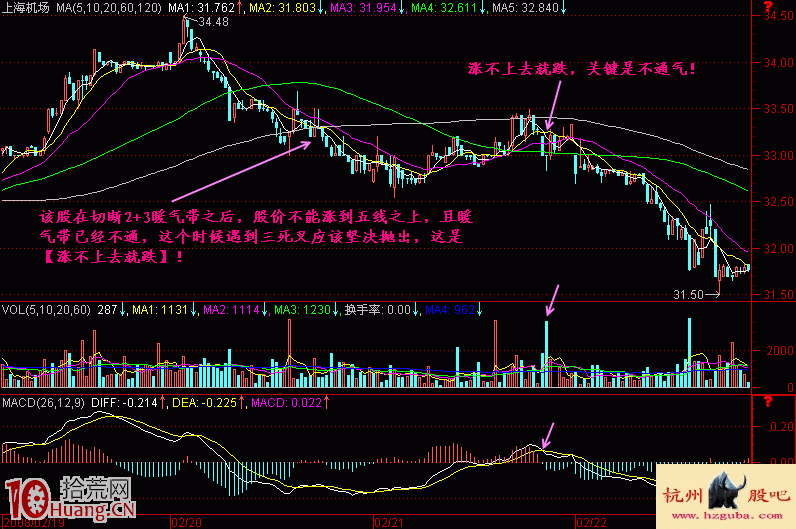Image resolution: width=796 pixels, height=529 pixels.
Task: Click the blue MA4: 962 volume value
Action: coord(450,310)
